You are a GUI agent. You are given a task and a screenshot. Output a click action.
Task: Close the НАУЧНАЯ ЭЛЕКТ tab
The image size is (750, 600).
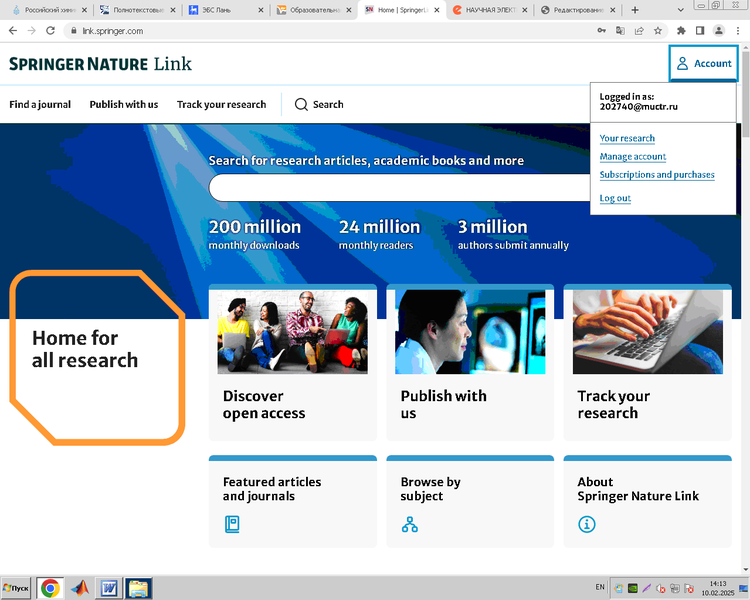[x=525, y=10]
